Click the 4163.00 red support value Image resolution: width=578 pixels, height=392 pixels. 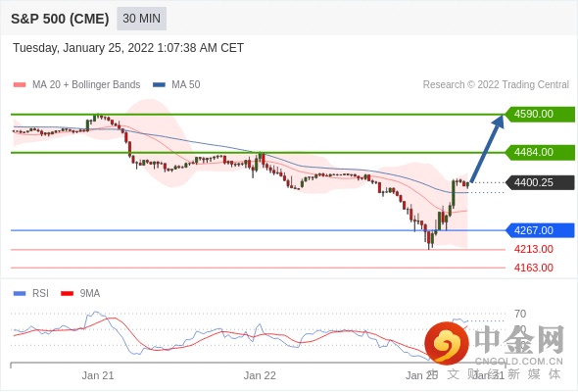(x=534, y=268)
